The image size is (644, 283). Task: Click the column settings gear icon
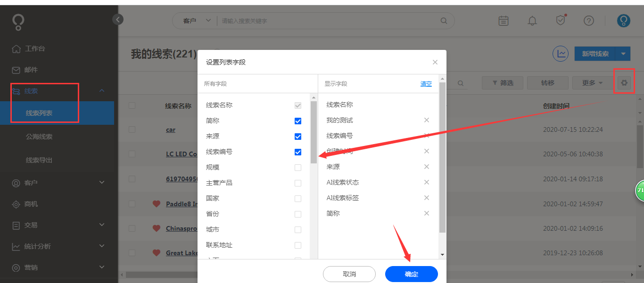[624, 82]
